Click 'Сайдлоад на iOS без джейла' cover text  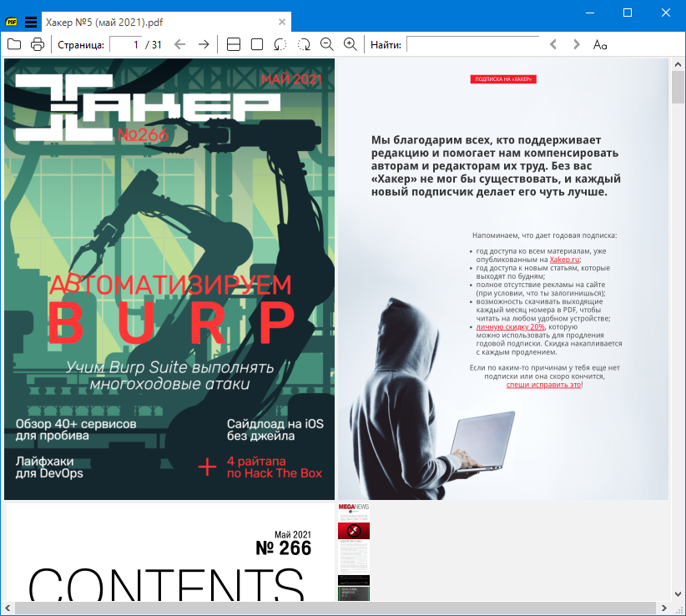(275, 430)
